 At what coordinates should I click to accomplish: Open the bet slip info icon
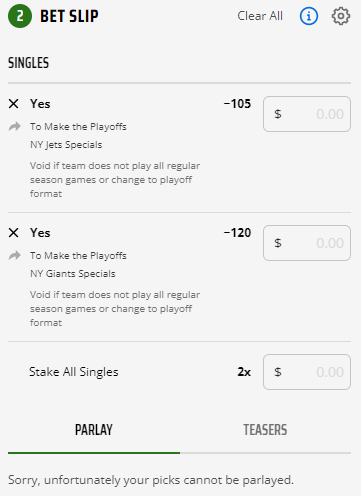pyautogui.click(x=309, y=16)
